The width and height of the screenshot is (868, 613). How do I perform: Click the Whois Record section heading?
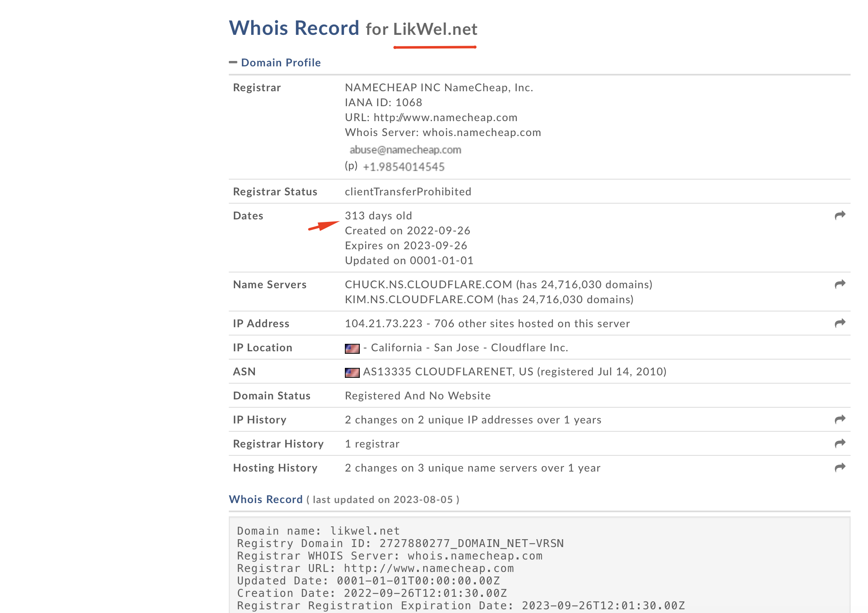pos(266,499)
